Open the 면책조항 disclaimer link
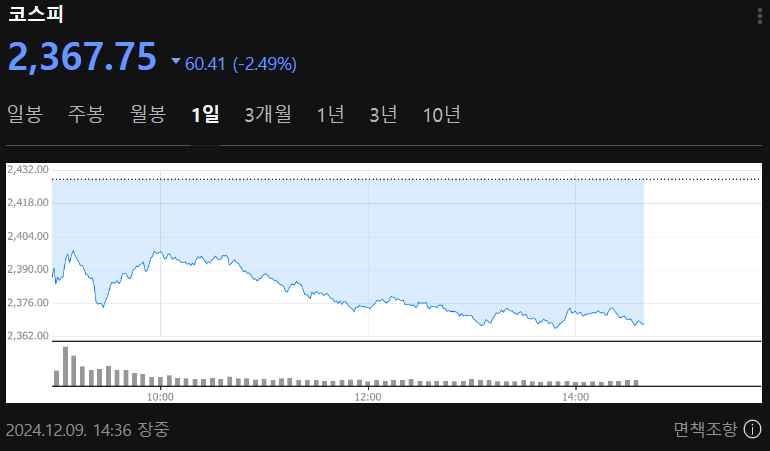This screenshot has height=451, width=770. 705,430
